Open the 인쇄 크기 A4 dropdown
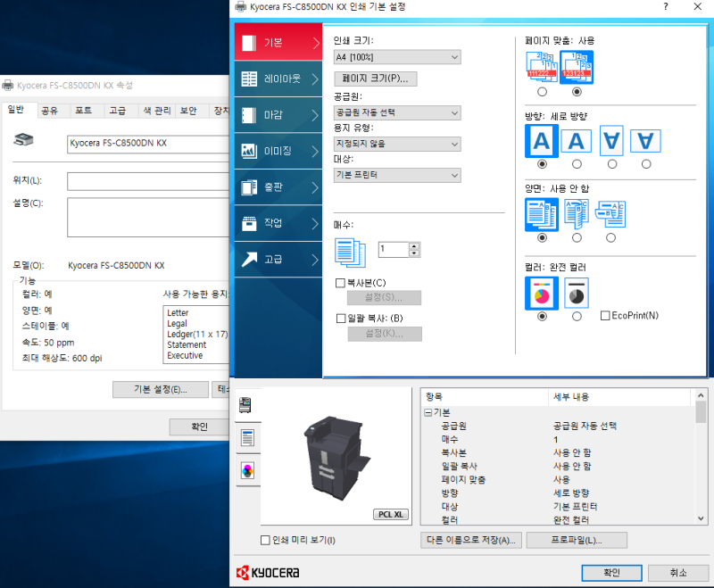 tap(397, 57)
